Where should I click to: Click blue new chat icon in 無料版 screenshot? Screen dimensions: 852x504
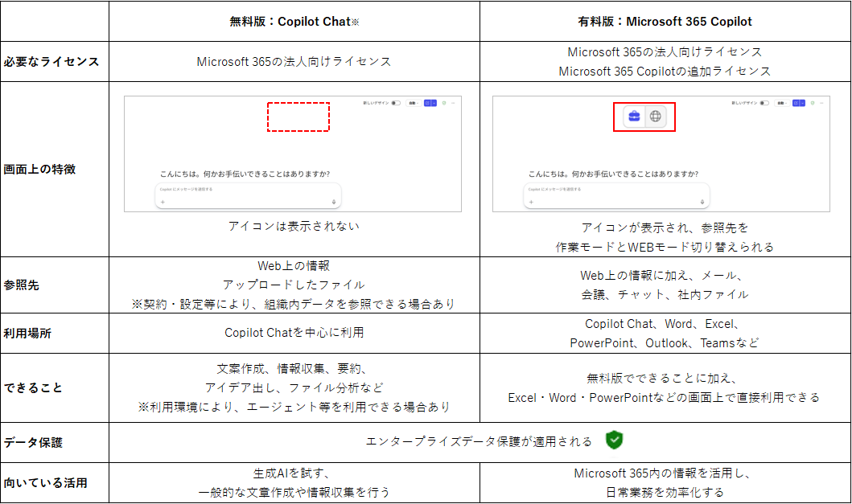pos(427,103)
